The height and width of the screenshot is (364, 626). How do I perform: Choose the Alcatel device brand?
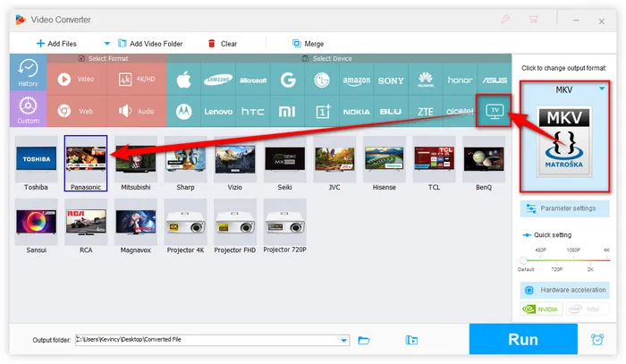(x=460, y=112)
